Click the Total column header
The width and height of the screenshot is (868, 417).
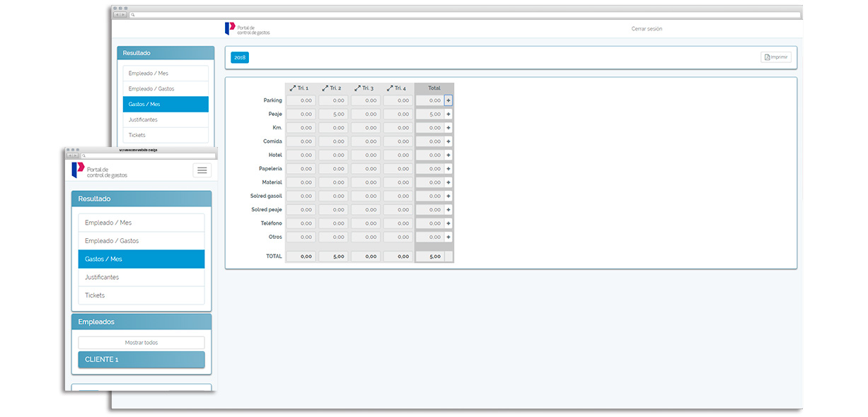click(x=434, y=88)
